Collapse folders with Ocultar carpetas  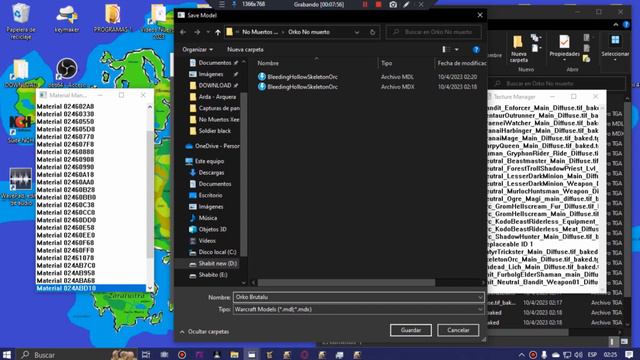(204, 332)
